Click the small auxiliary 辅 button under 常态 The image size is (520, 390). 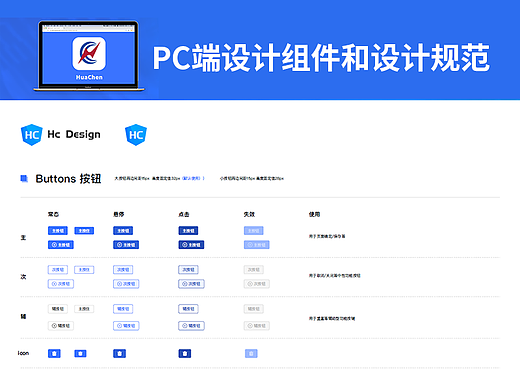click(84, 309)
